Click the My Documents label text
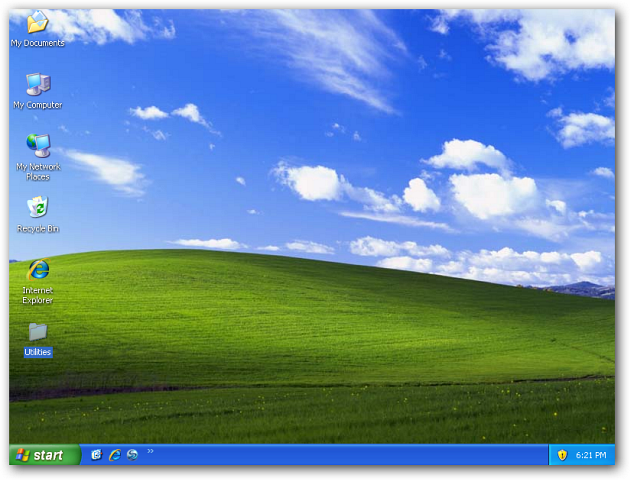This screenshot has width=630, height=480. [x=38, y=43]
